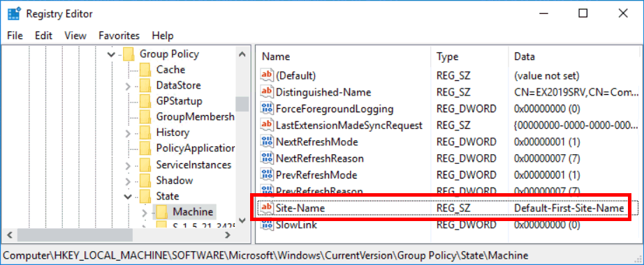The image size is (644, 265).
Task: Open the Favorites menu
Action: 119,36
